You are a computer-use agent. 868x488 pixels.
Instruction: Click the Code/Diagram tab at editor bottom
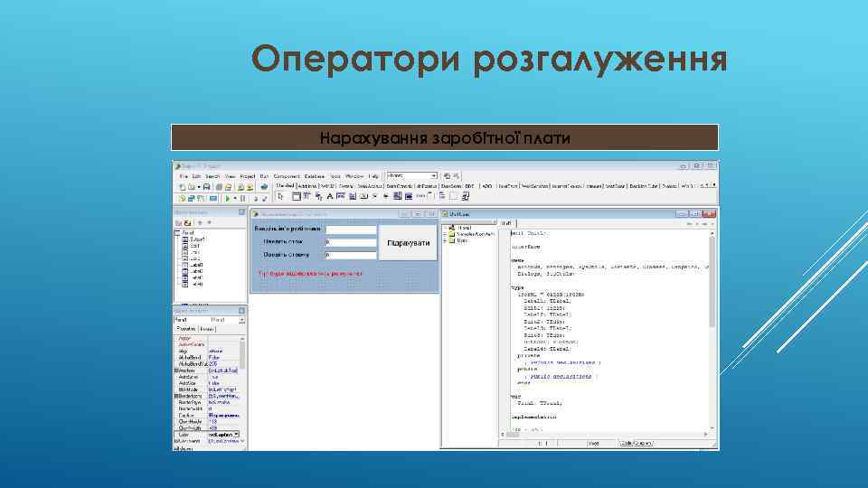point(636,443)
